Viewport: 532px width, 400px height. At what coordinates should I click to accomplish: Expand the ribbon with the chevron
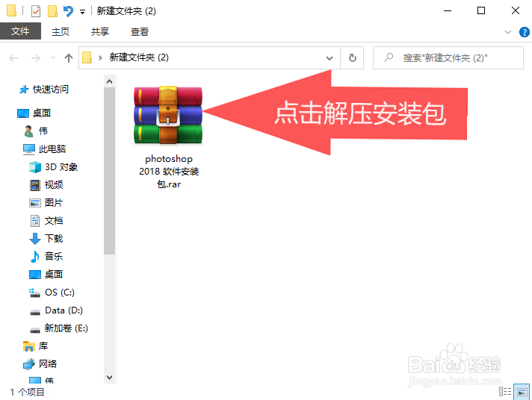tap(508, 32)
